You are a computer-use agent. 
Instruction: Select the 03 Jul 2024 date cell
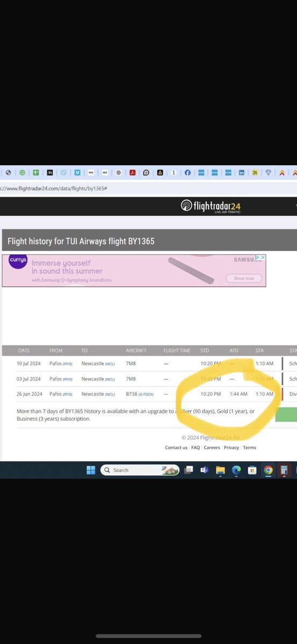[29, 379]
